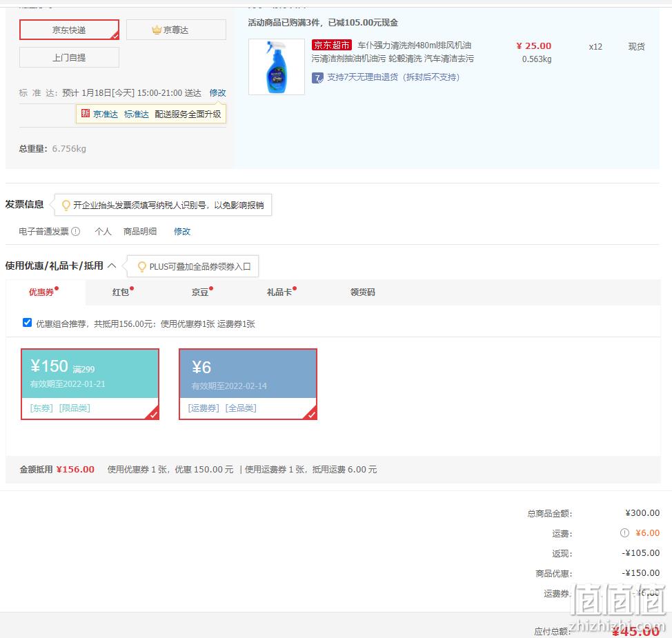Click the 返现 -¥105.00 value
This screenshot has width=672, height=638.
[641, 552]
